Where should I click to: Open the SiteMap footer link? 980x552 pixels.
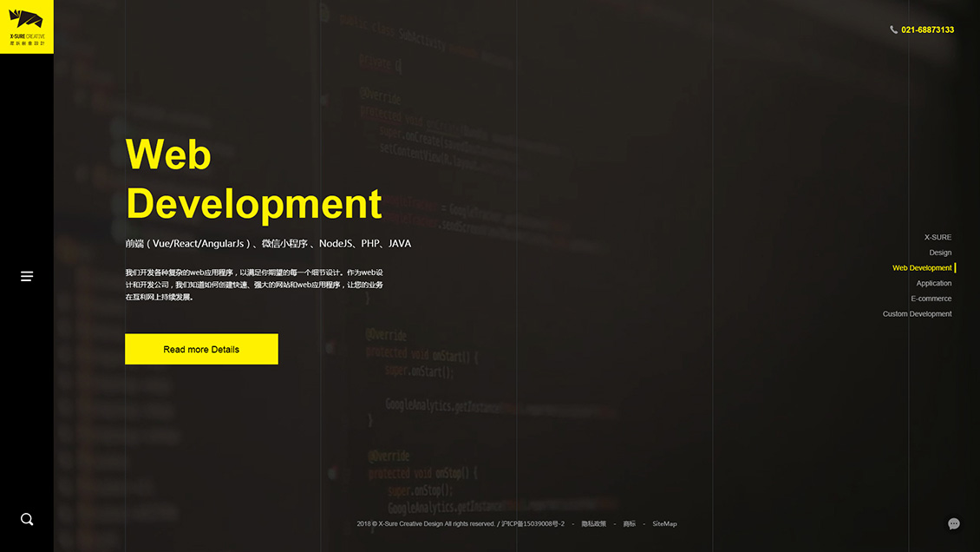coord(664,524)
